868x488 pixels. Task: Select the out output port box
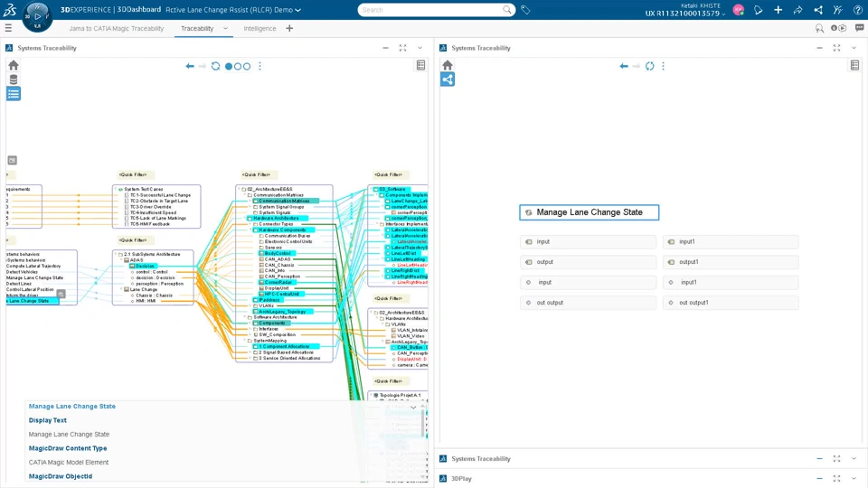[588, 303]
